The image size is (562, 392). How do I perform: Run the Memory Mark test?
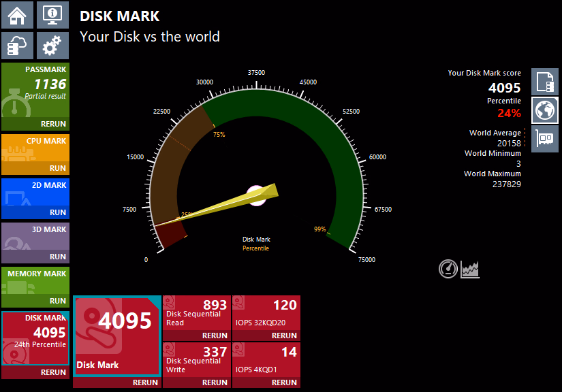(57, 301)
